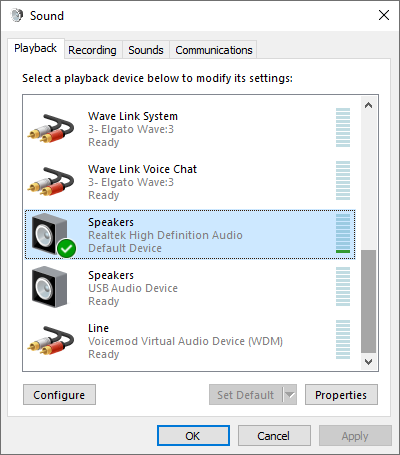Image resolution: width=400 pixels, height=455 pixels.
Task: Click the device list scrollbar thumb
Action: coord(368,301)
